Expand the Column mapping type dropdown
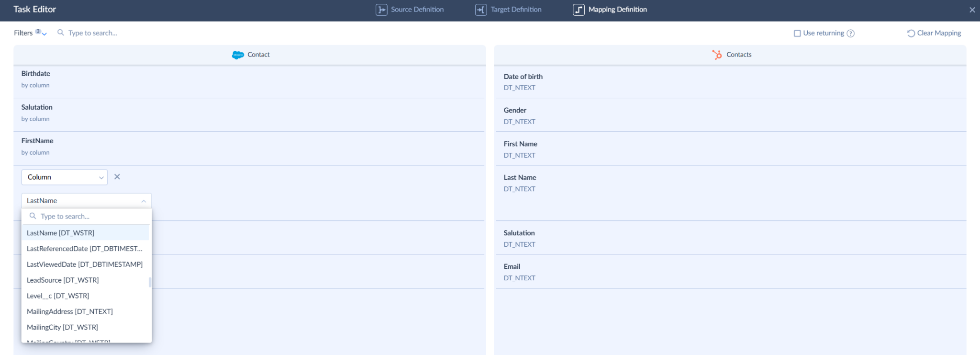The image size is (980, 355). (64, 177)
